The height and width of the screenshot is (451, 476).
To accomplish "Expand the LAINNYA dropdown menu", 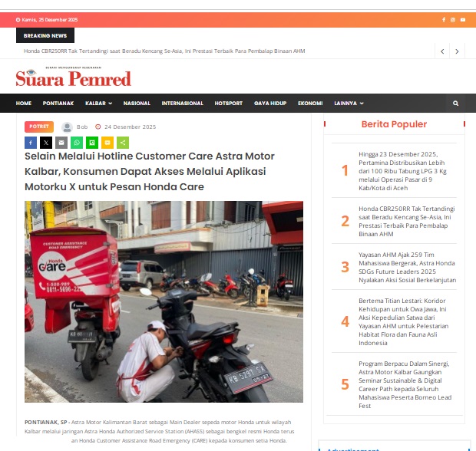I will pos(349,103).
